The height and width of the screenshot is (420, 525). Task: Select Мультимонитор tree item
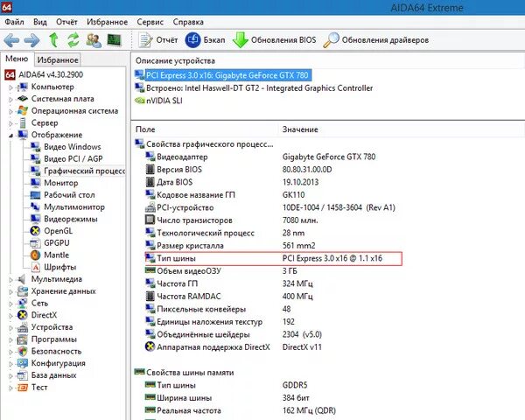click(74, 207)
